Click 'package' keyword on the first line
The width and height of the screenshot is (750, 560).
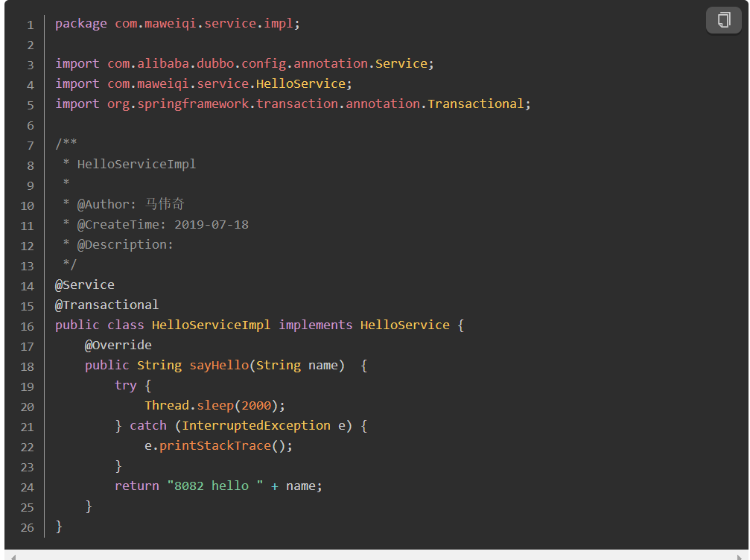pos(81,23)
